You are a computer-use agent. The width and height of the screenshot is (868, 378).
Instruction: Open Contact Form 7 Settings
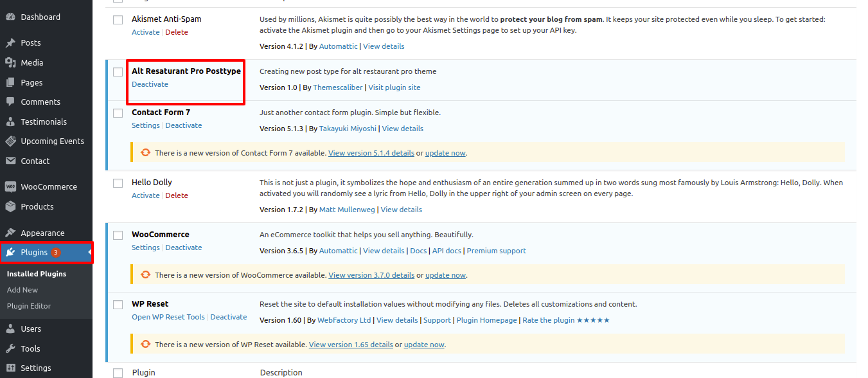(x=146, y=125)
